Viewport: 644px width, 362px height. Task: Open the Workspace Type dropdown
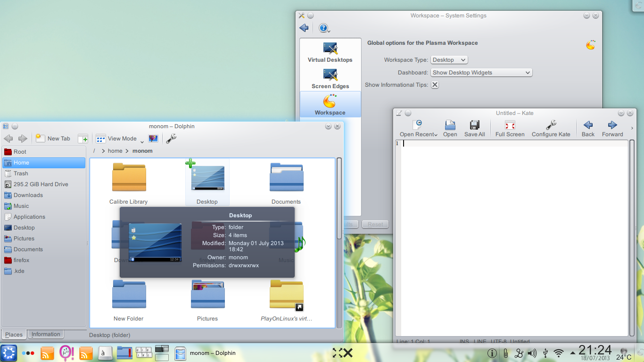click(x=449, y=60)
